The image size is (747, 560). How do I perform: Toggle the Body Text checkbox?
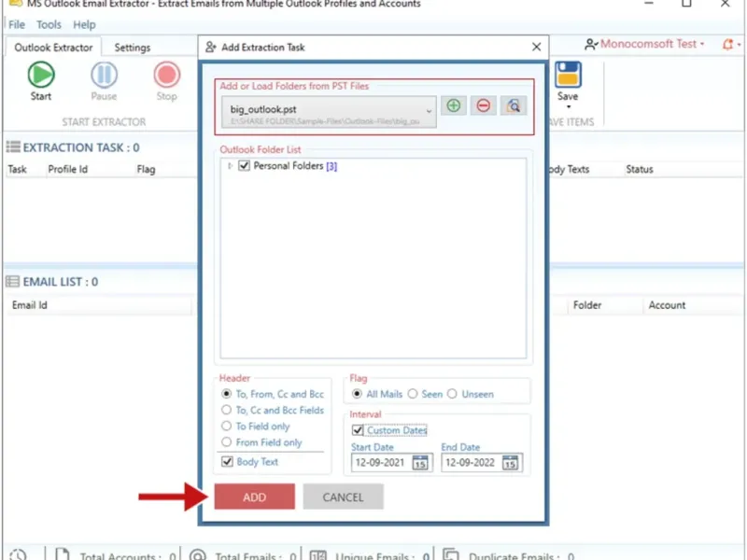227,461
